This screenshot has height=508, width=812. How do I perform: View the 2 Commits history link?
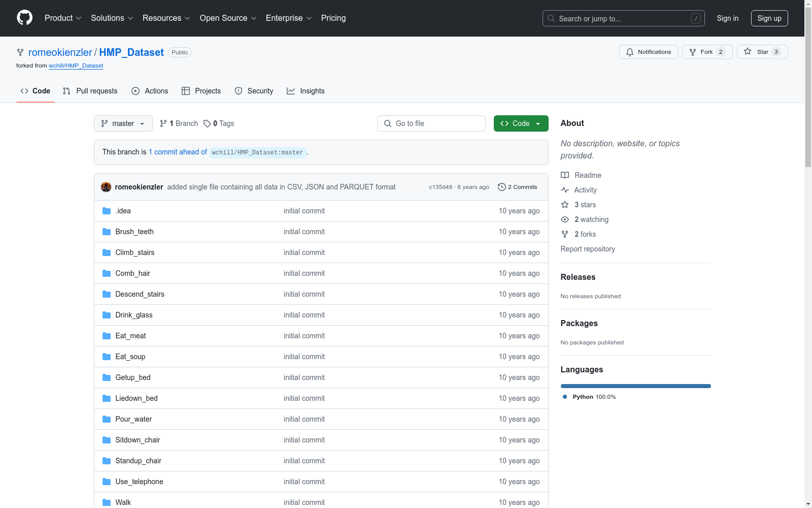click(518, 187)
